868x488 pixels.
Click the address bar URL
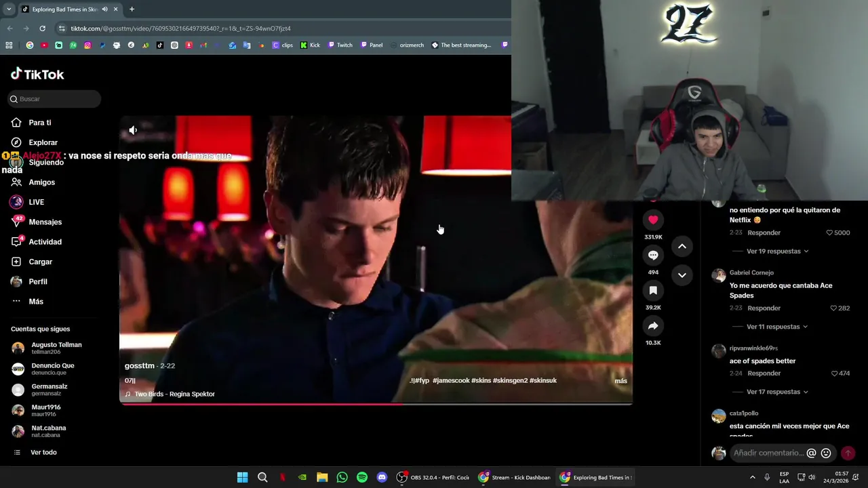[180, 28]
